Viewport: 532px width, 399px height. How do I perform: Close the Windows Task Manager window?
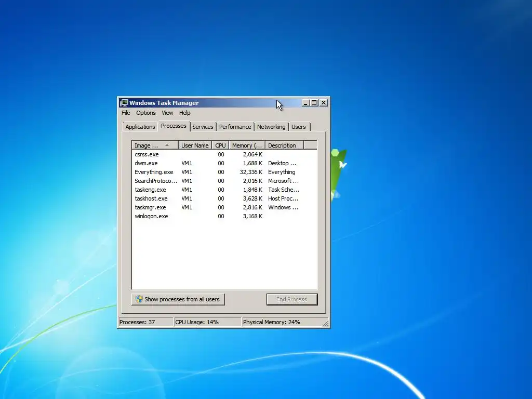click(x=324, y=103)
